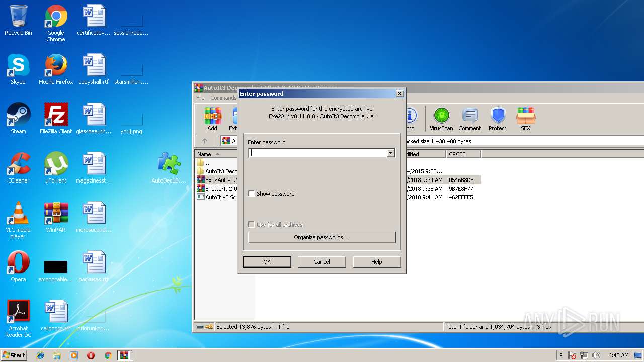The height and width of the screenshot is (362, 644).
Task: Sort the file list by Name column
Action: [216, 154]
